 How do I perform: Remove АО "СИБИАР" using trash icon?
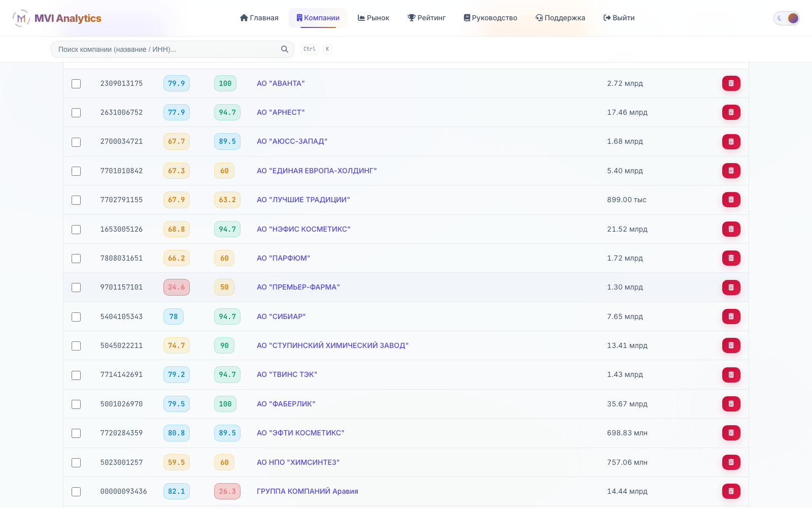point(731,316)
